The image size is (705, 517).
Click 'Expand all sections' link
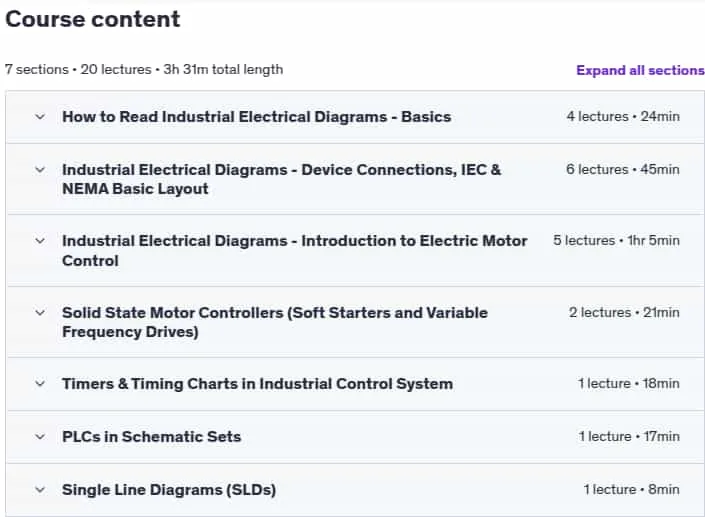(x=640, y=70)
